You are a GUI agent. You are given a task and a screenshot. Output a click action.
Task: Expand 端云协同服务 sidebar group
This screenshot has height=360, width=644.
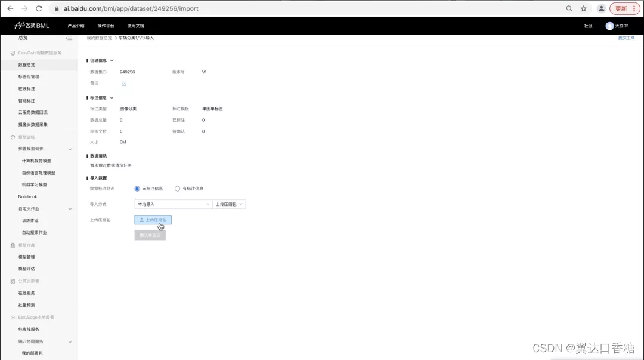[70, 342]
